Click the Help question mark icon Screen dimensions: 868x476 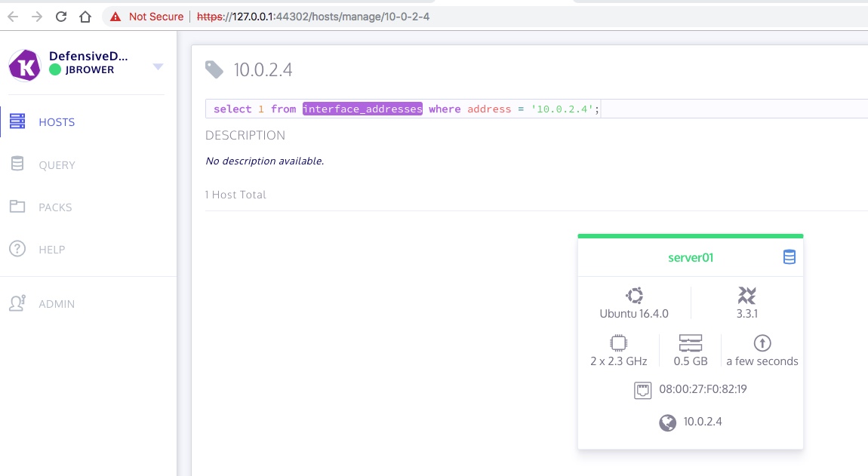17,249
